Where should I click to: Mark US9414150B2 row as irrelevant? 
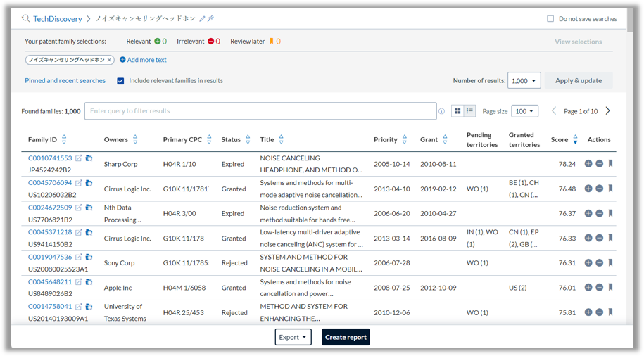599,238
